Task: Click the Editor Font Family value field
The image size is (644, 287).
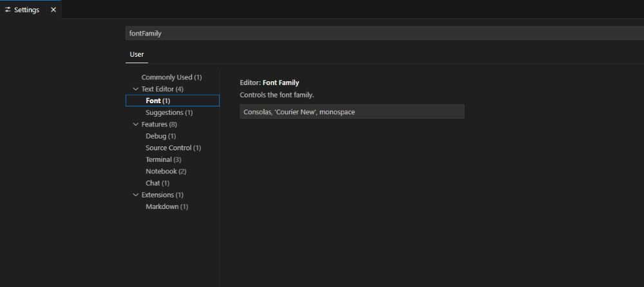Action: (352, 112)
